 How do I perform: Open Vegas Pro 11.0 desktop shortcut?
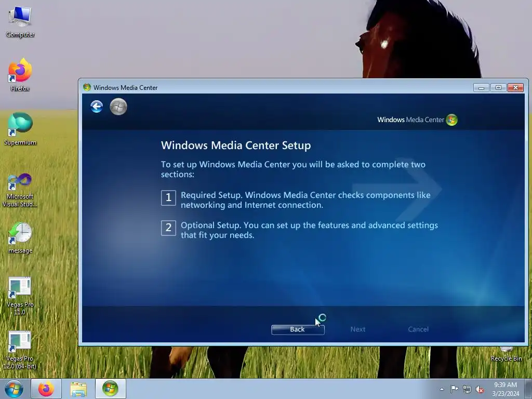20,296
